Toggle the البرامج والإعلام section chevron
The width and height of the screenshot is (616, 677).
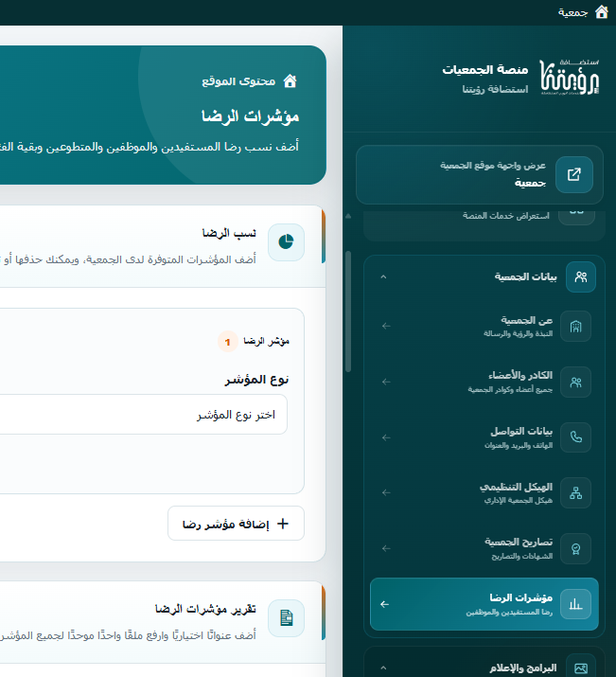383,668
